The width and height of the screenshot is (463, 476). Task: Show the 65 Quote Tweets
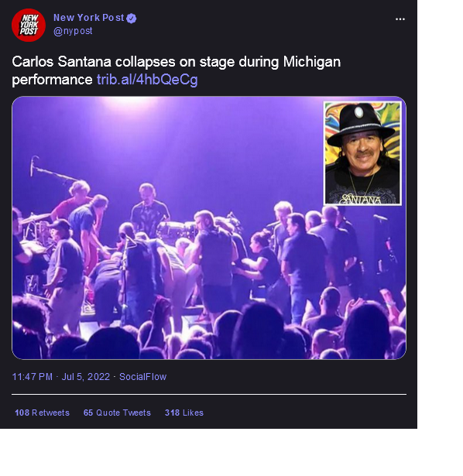coord(117,413)
